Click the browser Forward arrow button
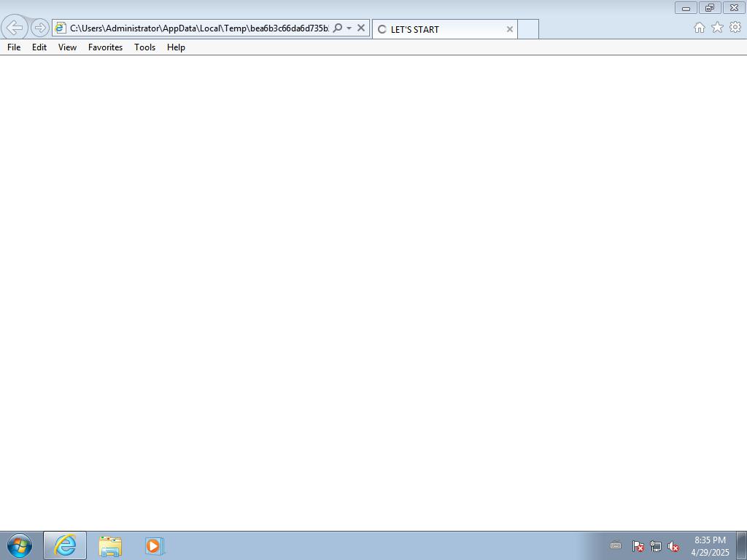Screen dimensions: 747x560 click(x=40, y=28)
